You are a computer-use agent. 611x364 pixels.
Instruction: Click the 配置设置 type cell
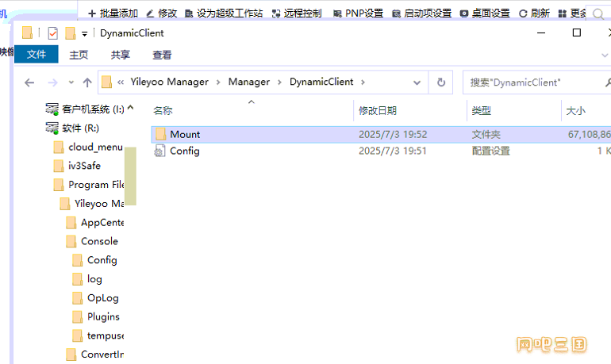point(490,151)
